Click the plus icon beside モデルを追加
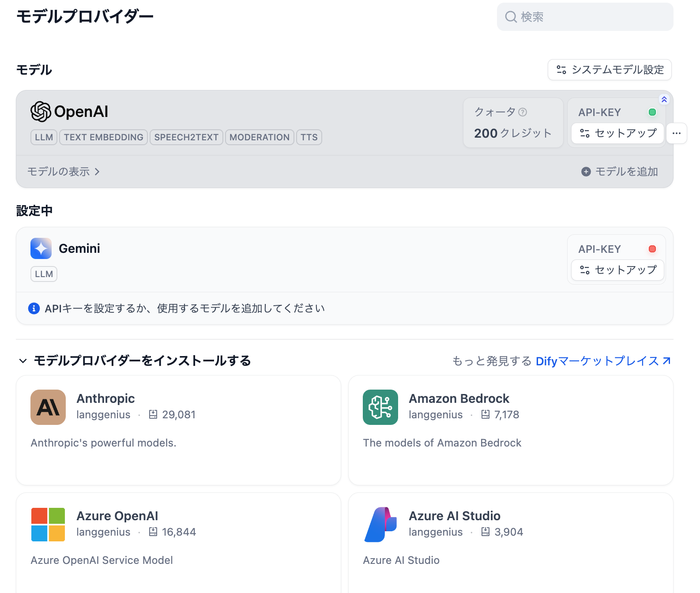 (586, 172)
